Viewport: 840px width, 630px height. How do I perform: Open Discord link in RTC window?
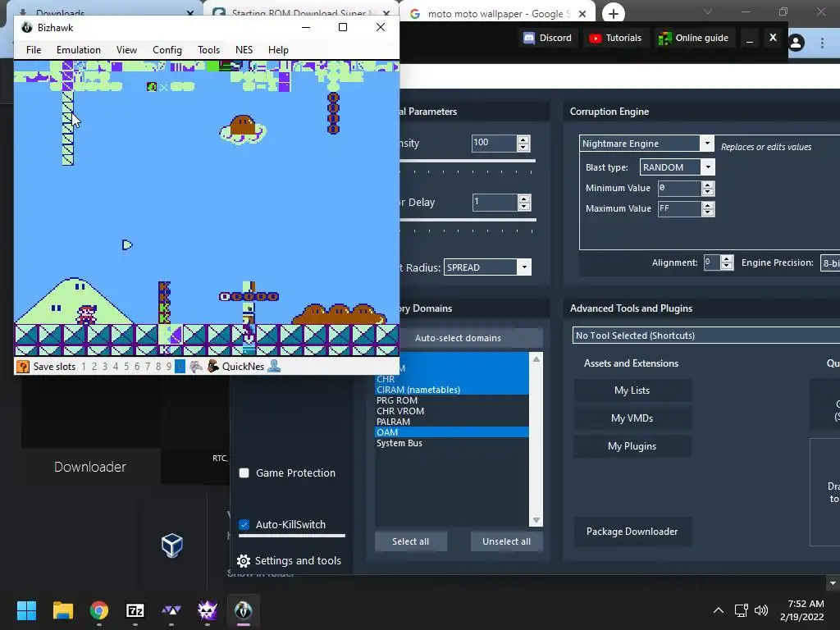tap(547, 38)
